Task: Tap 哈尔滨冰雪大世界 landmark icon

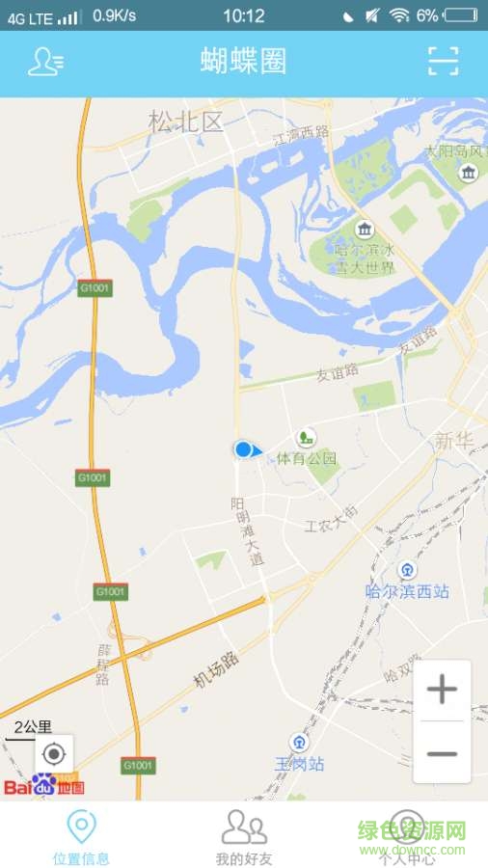Action: tap(365, 228)
